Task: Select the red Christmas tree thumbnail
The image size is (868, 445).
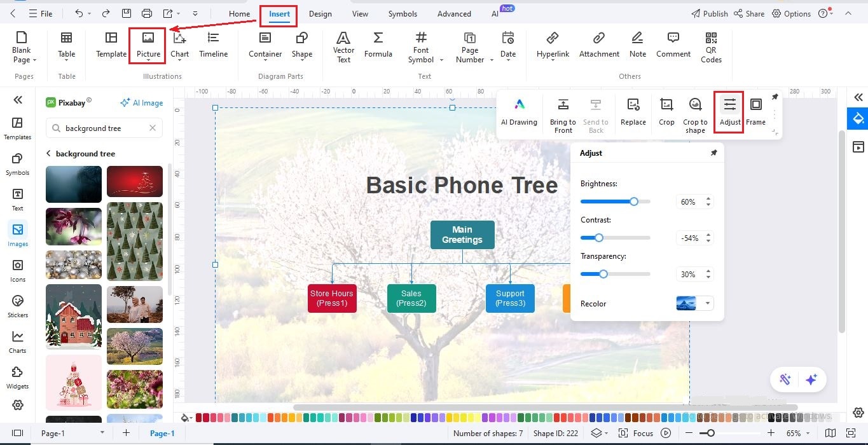Action: tap(135, 181)
